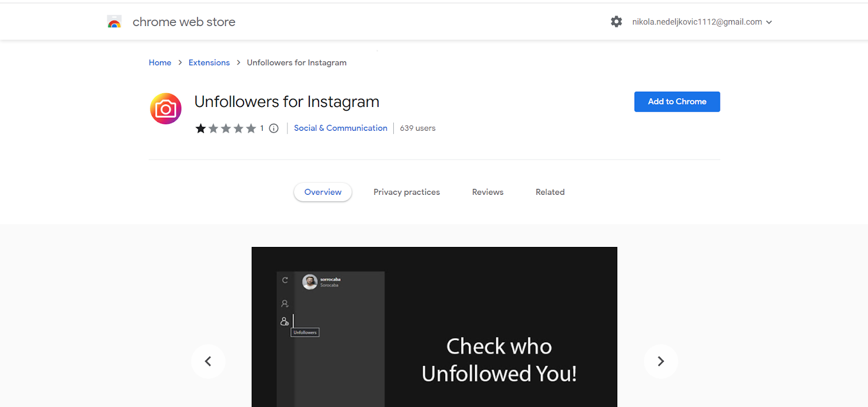Go to Home breadcrumb link
The image size is (868, 407).
(160, 63)
